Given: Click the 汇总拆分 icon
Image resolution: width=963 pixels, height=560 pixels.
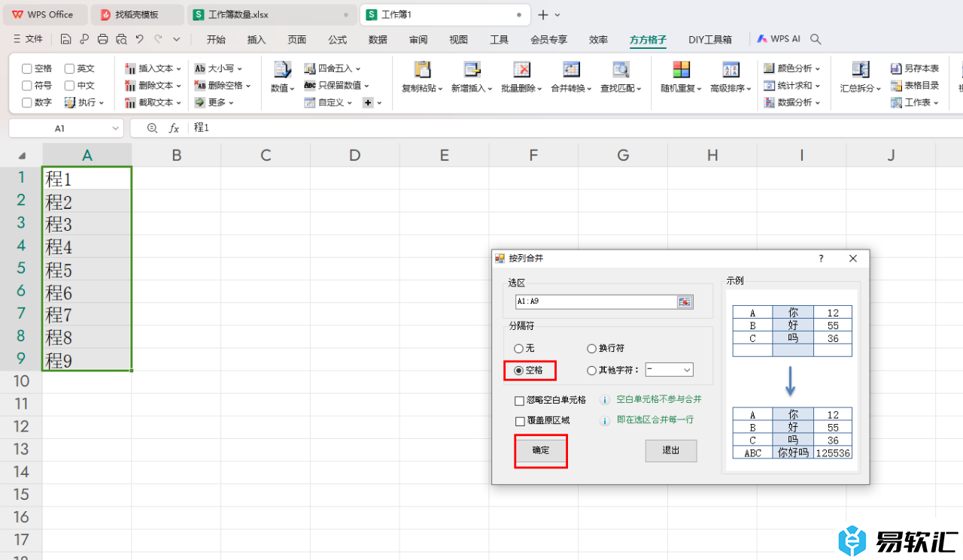Looking at the screenshot, I should [861, 71].
